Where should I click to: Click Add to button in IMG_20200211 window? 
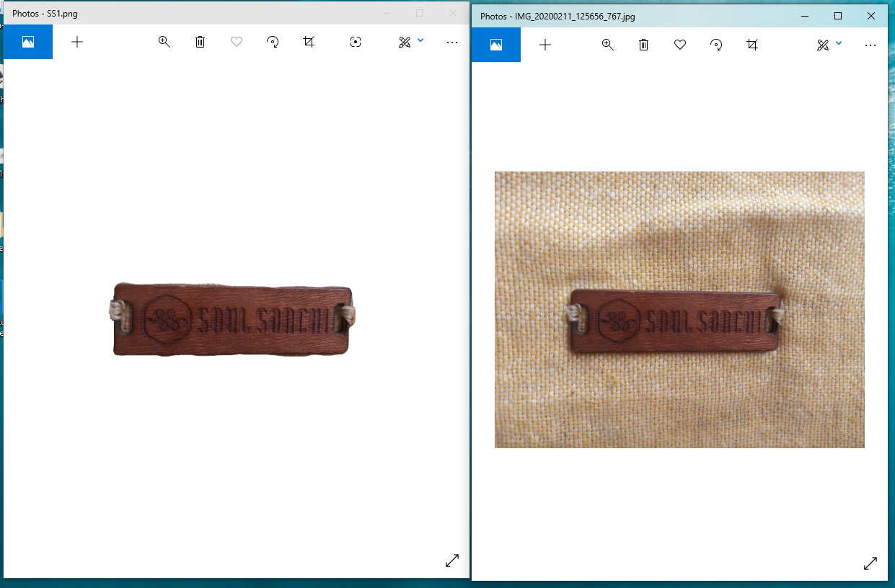[545, 45]
